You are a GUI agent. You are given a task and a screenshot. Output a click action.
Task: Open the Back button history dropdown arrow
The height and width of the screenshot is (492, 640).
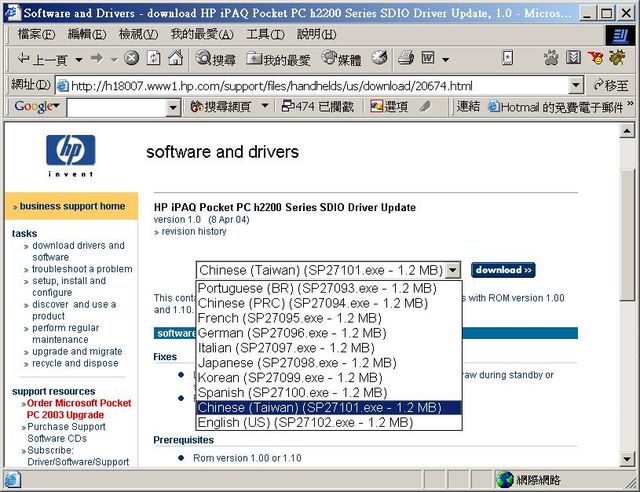click(79, 60)
